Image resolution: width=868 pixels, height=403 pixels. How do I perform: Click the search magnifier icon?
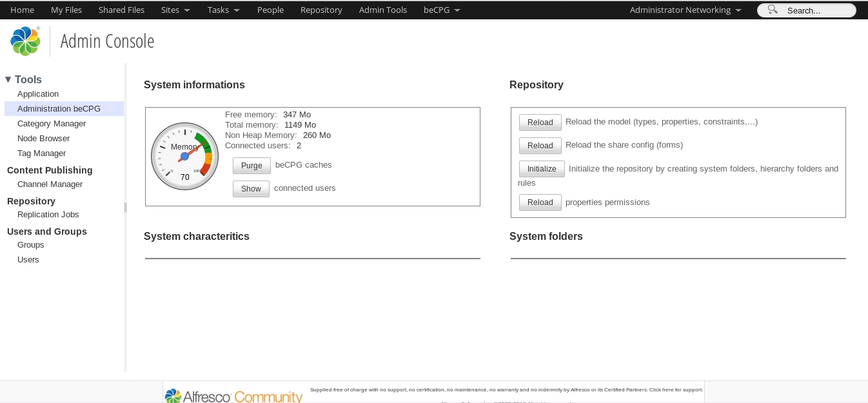(773, 10)
